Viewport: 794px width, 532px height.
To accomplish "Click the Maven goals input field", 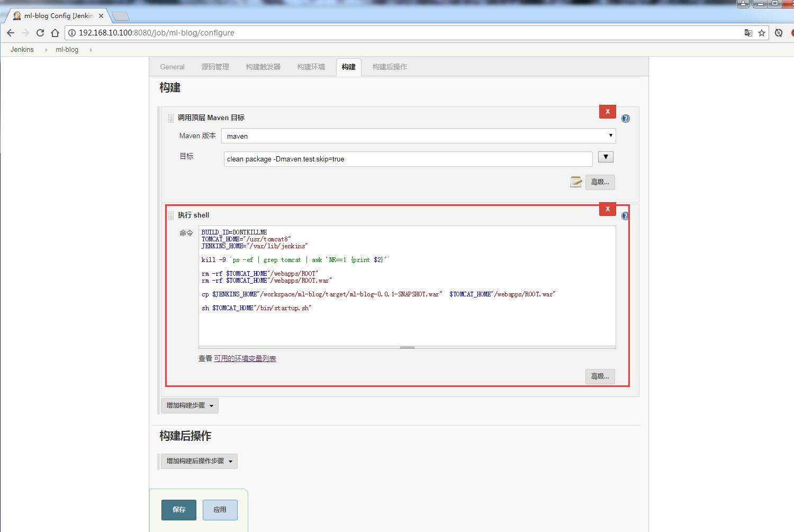I will [408, 159].
